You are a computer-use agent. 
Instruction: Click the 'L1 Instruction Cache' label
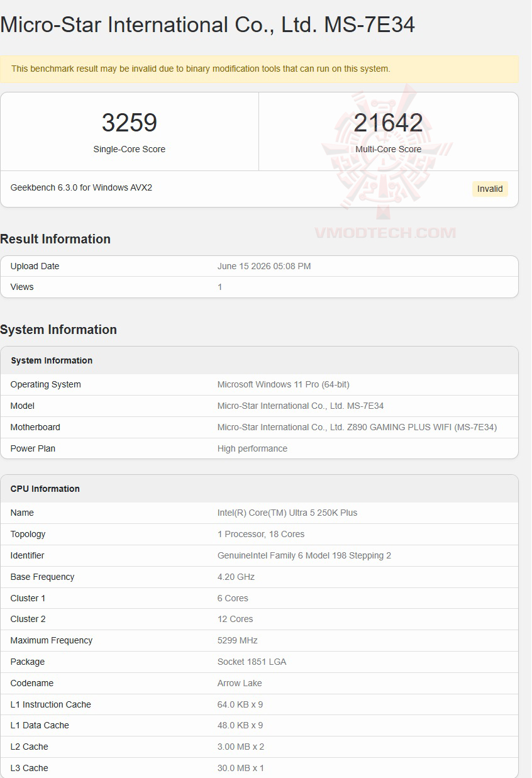pyautogui.click(x=51, y=704)
